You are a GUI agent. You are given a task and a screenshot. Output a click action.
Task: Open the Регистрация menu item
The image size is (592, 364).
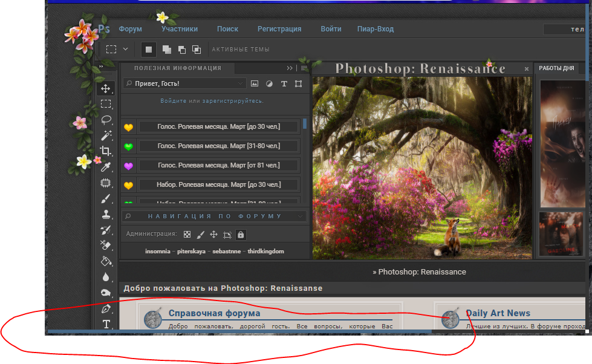[x=279, y=28]
